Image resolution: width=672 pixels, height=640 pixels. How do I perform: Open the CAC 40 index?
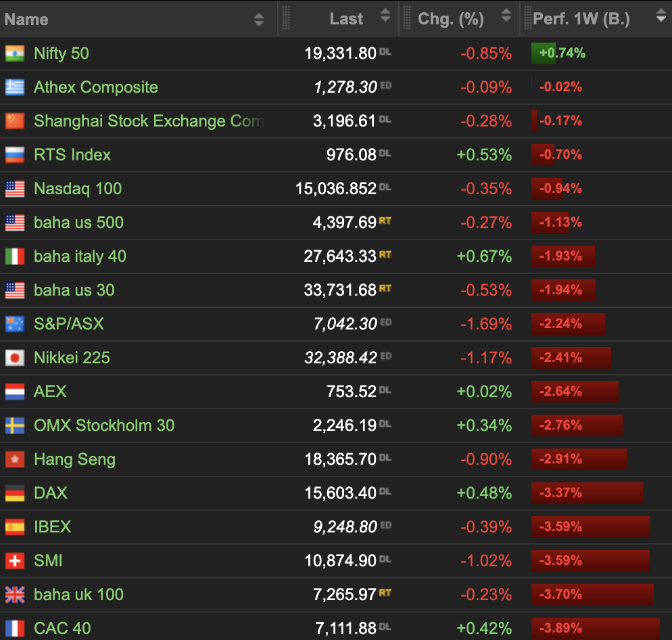click(62, 629)
